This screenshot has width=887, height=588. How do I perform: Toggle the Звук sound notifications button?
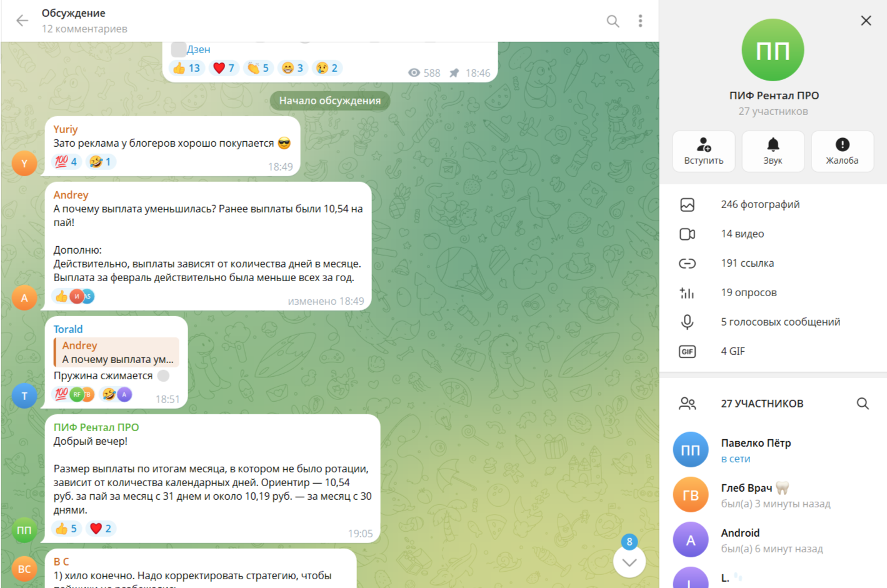(x=773, y=151)
